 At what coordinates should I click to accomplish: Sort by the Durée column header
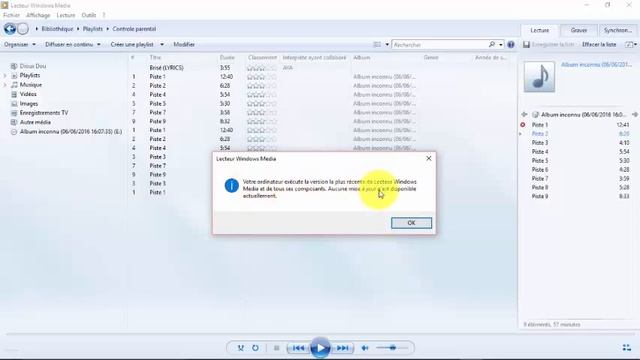227,58
